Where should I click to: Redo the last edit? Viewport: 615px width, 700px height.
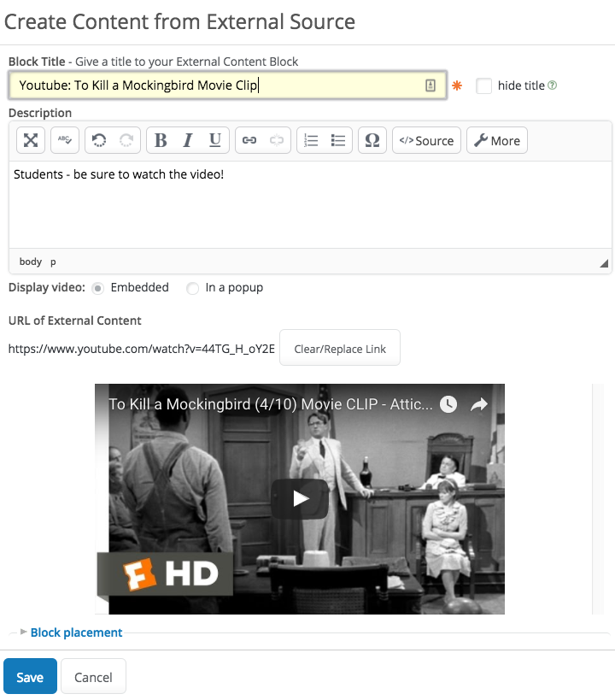coord(126,140)
